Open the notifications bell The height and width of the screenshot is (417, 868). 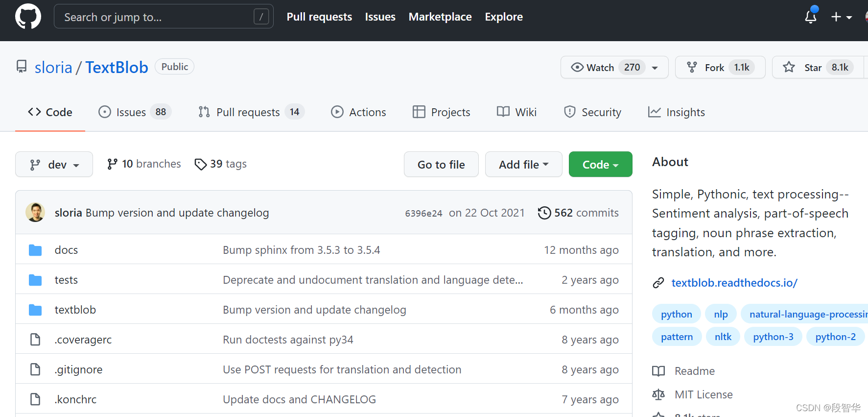click(x=811, y=16)
